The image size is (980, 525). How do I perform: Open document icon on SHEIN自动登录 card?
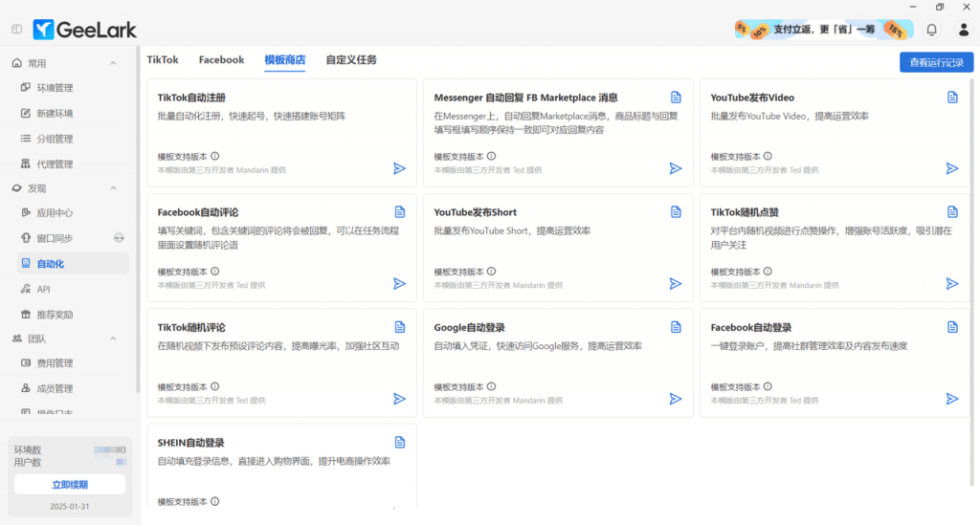400,442
